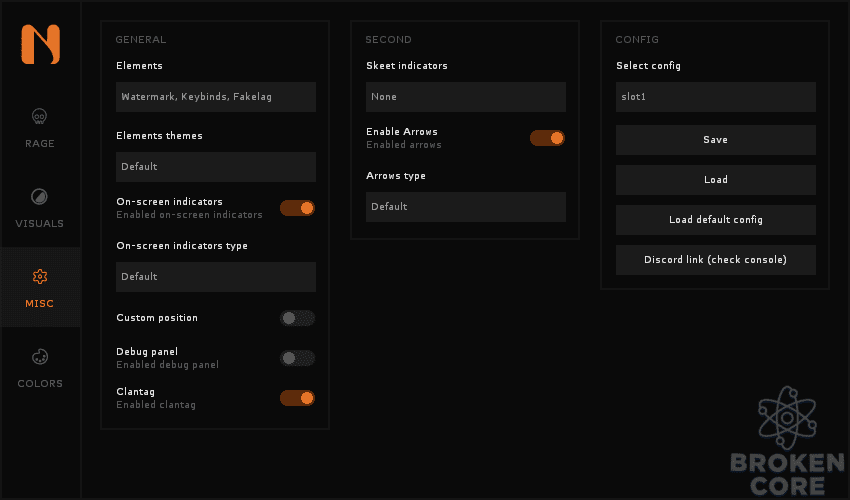Open the Select config slot1 dropdown
The image size is (850, 500).
pyautogui.click(x=716, y=97)
